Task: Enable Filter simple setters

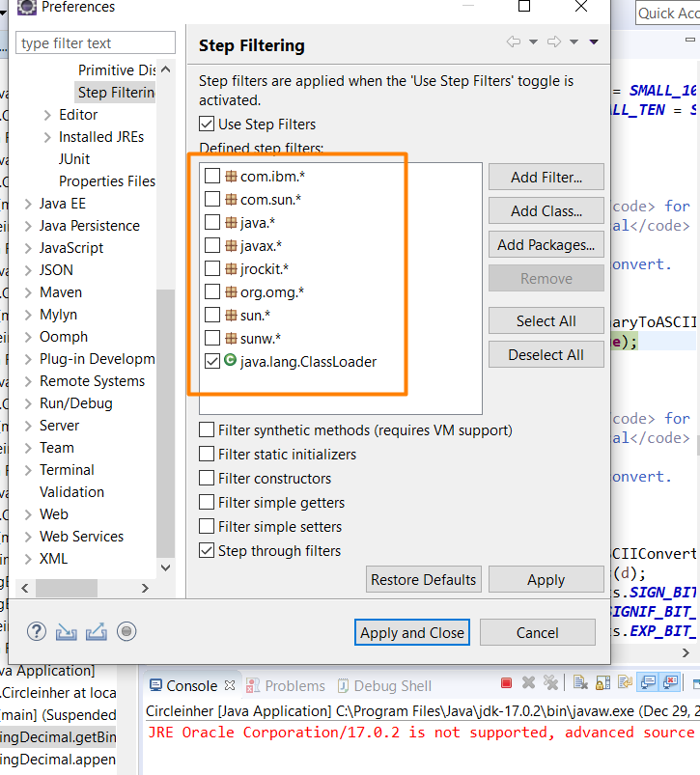Action: 207,526
